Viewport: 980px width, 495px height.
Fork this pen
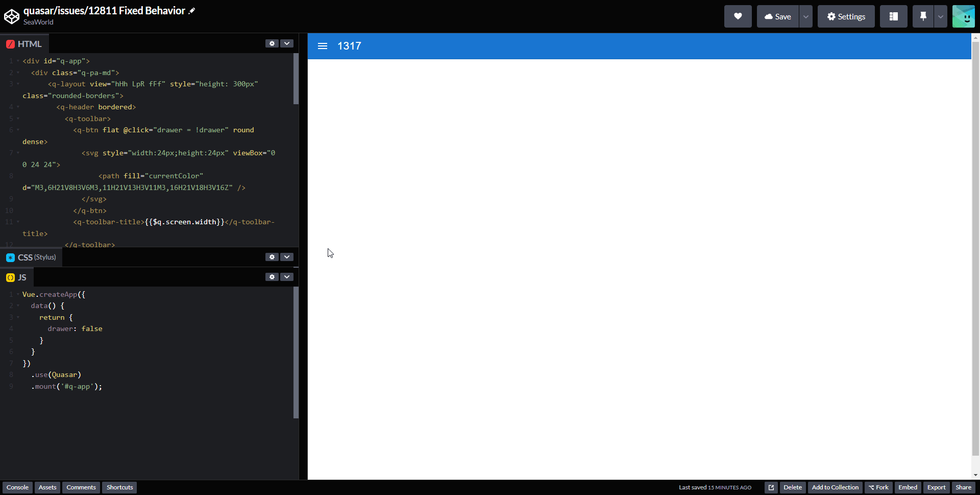(879, 487)
